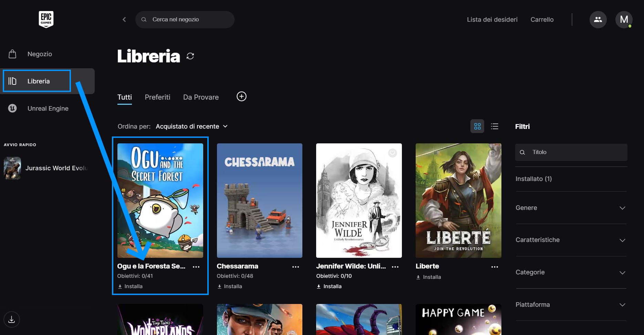Click the Cerca nel negozio search field
This screenshot has height=335, width=644.
click(x=185, y=20)
